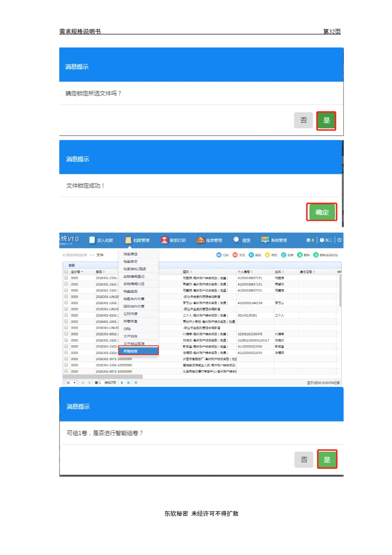Check the checkbox on the 2018401-6101 row

(x=65, y=315)
